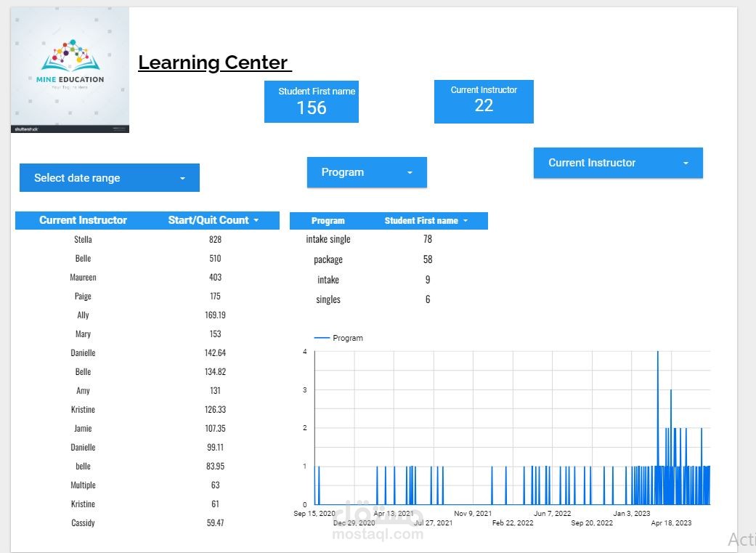The image size is (756, 553).
Task: Click the tallest chart spike reaching 4
Action: coord(658,427)
